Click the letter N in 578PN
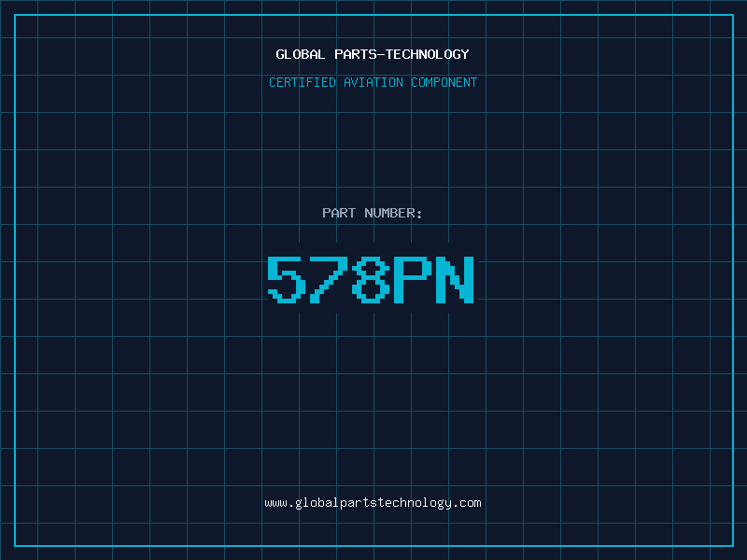Screen dimensions: 747x560 tap(455, 279)
